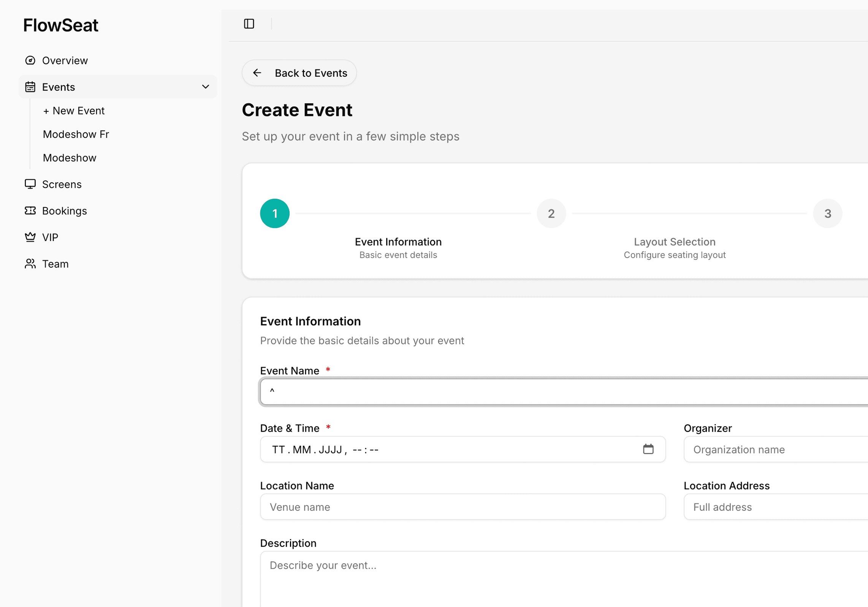
Task: Click the VIP crown icon
Action: click(30, 237)
